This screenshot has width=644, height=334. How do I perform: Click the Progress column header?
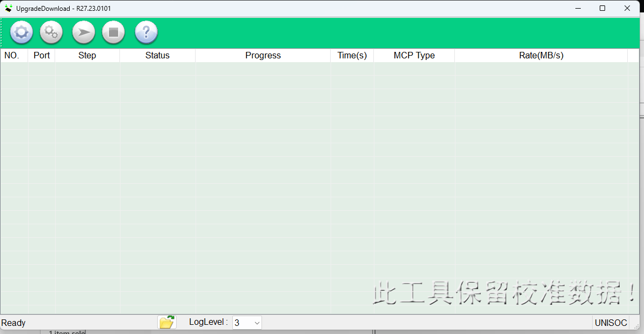263,55
